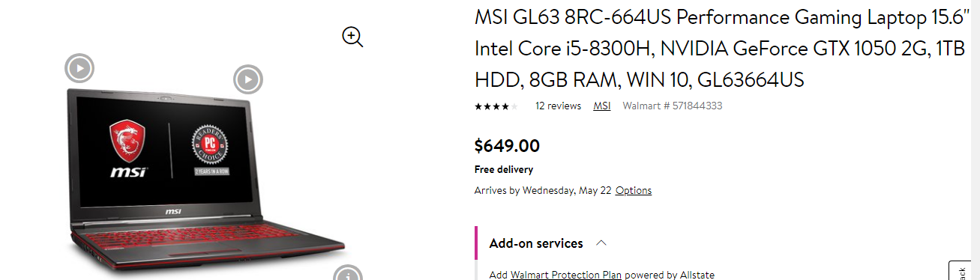Screen dimensions: 980x280
Task: Open delivery Options link
Action: [x=634, y=190]
